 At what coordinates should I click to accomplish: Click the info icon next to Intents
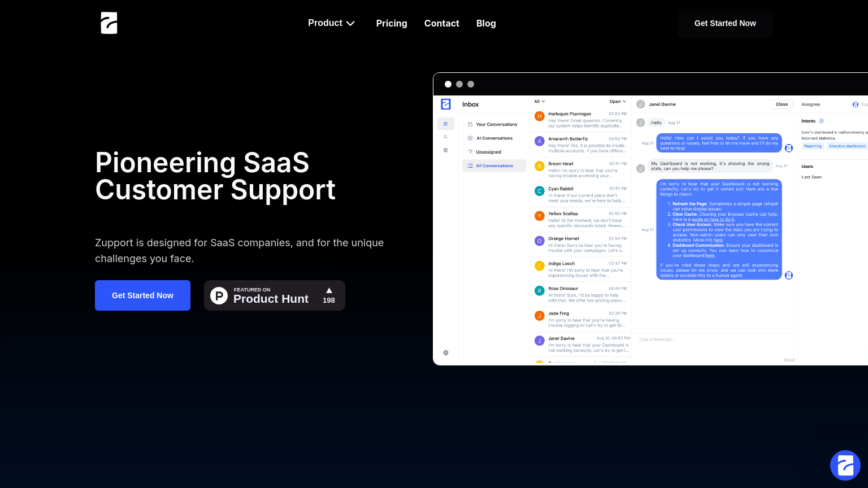(x=821, y=121)
